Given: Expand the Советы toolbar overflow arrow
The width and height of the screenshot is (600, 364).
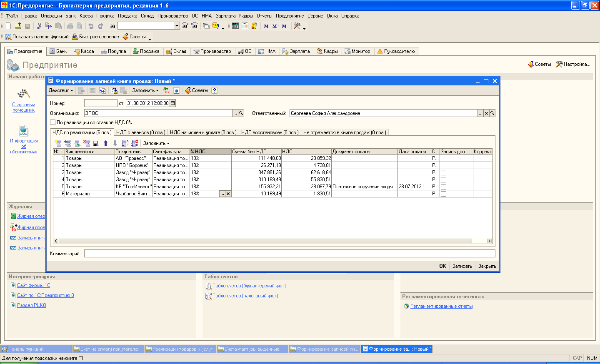Looking at the screenshot, I should 150,39.
